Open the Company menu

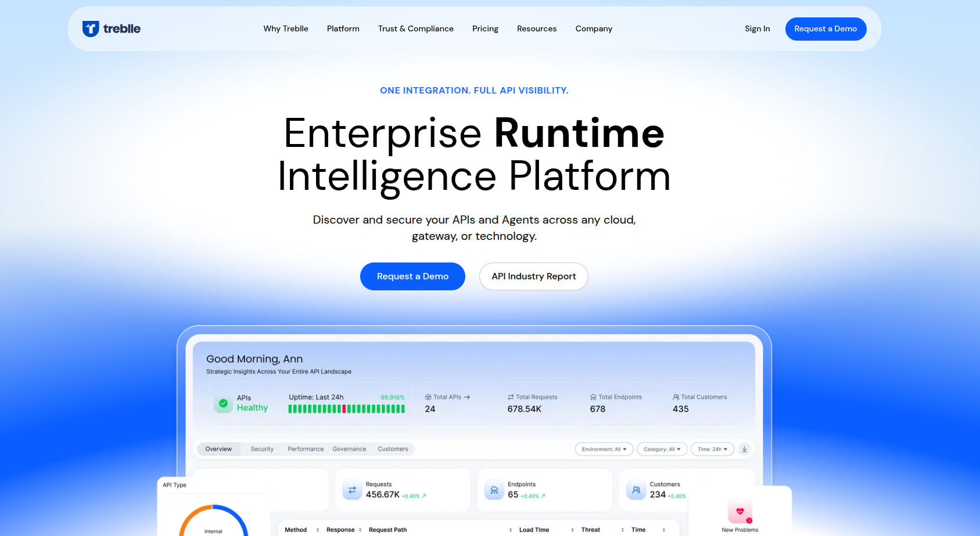click(x=594, y=28)
